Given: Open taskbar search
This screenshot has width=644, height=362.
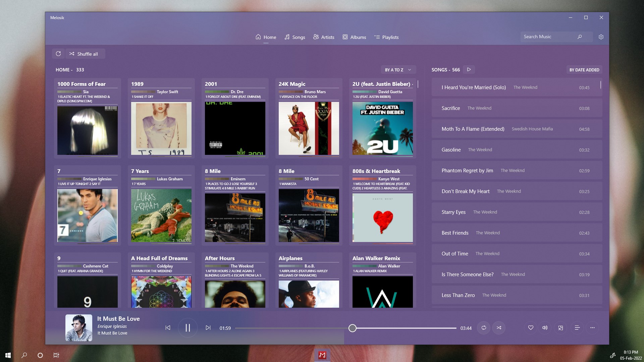Looking at the screenshot, I should point(24,355).
